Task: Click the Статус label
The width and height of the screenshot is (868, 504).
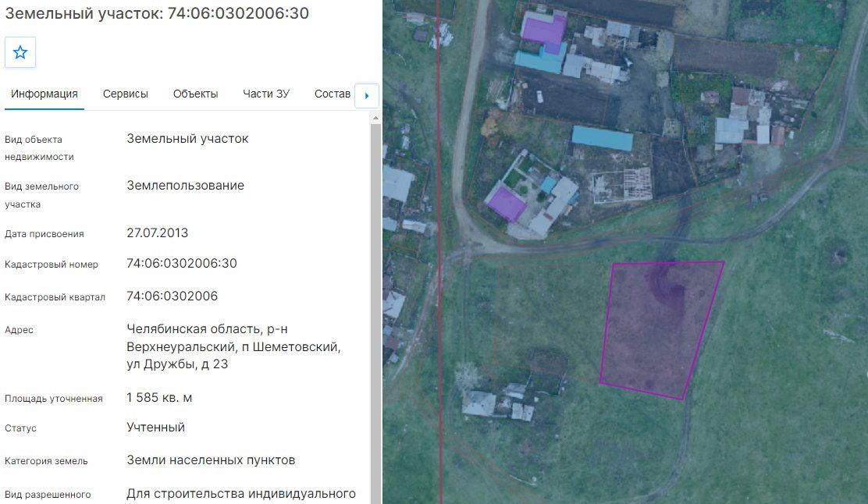Action: point(20,428)
